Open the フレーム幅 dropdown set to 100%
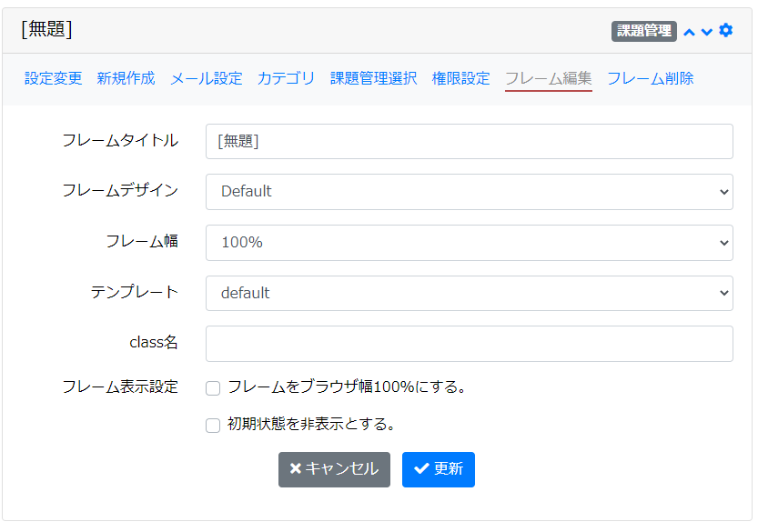This screenshot has width=758, height=532. (469, 243)
